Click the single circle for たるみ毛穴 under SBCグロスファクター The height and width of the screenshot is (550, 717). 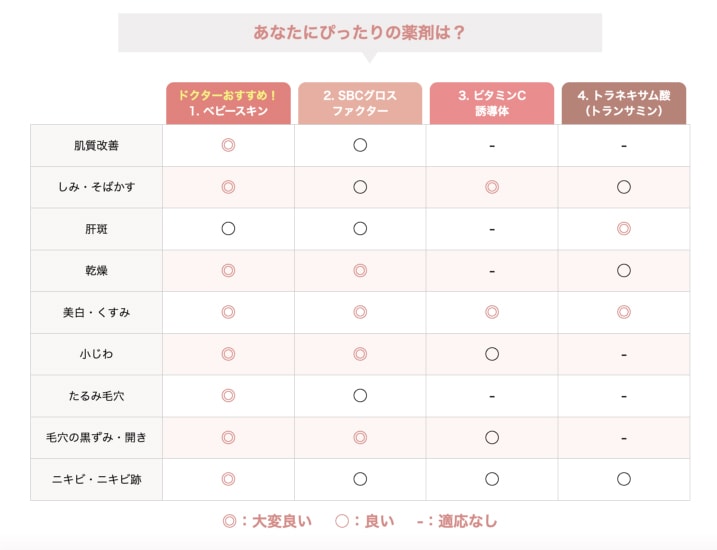[x=360, y=395]
